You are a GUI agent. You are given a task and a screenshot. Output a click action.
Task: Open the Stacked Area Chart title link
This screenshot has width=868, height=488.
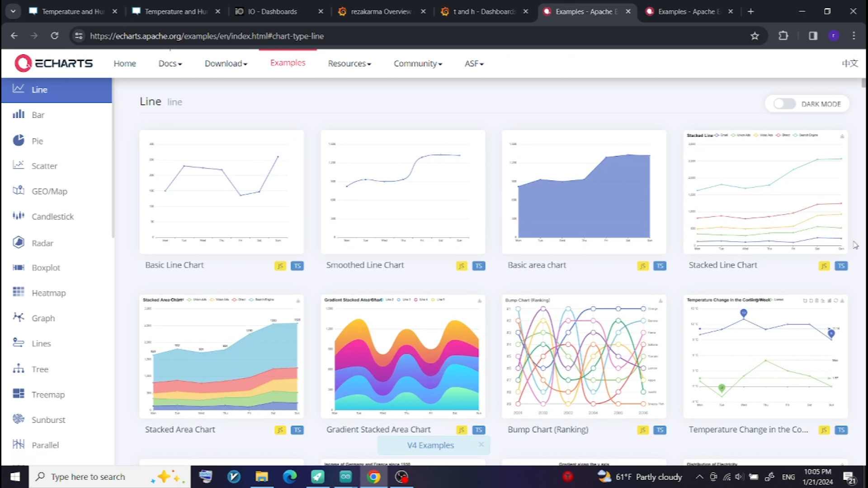tap(180, 429)
